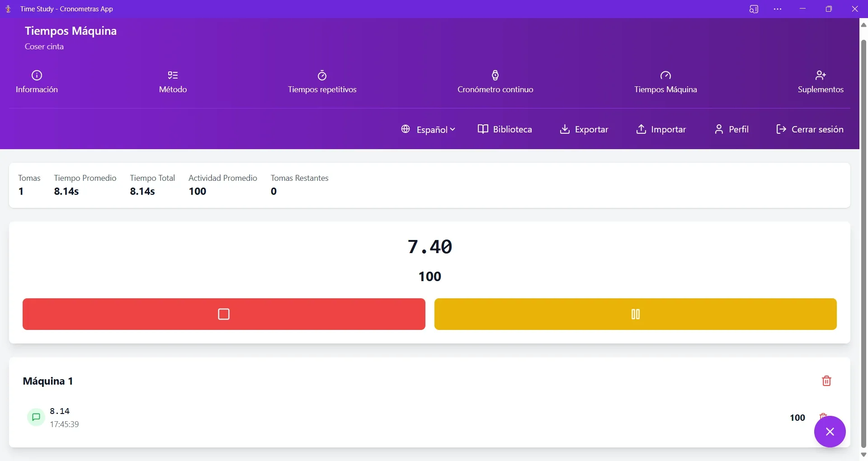Click the scrollbar down arrow
The height and width of the screenshot is (461, 868).
(x=863, y=455)
